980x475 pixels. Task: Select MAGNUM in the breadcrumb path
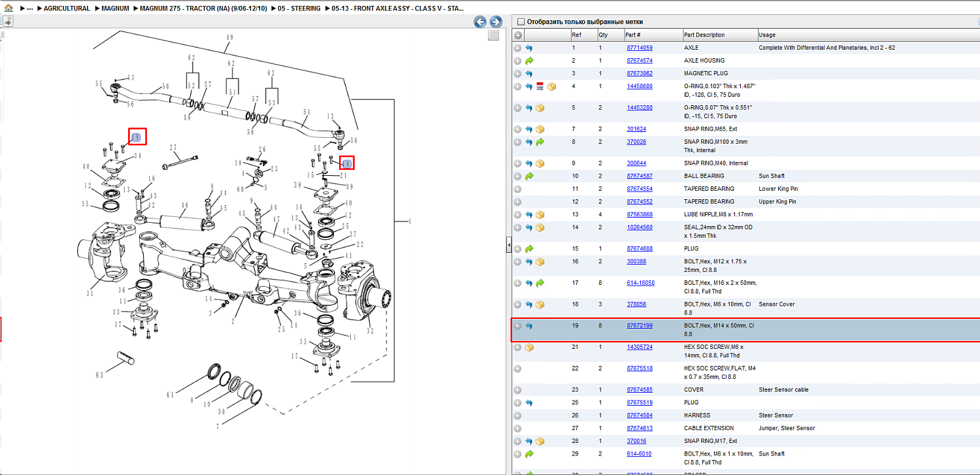(x=115, y=8)
